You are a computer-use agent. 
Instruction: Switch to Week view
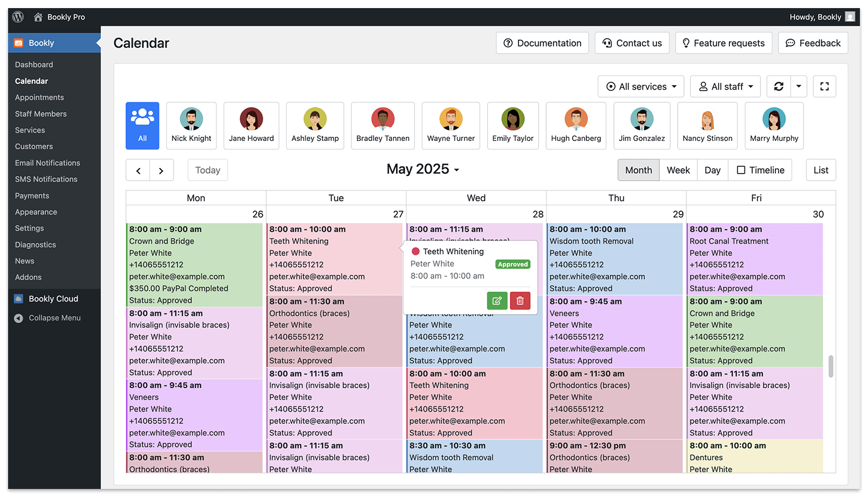click(678, 170)
